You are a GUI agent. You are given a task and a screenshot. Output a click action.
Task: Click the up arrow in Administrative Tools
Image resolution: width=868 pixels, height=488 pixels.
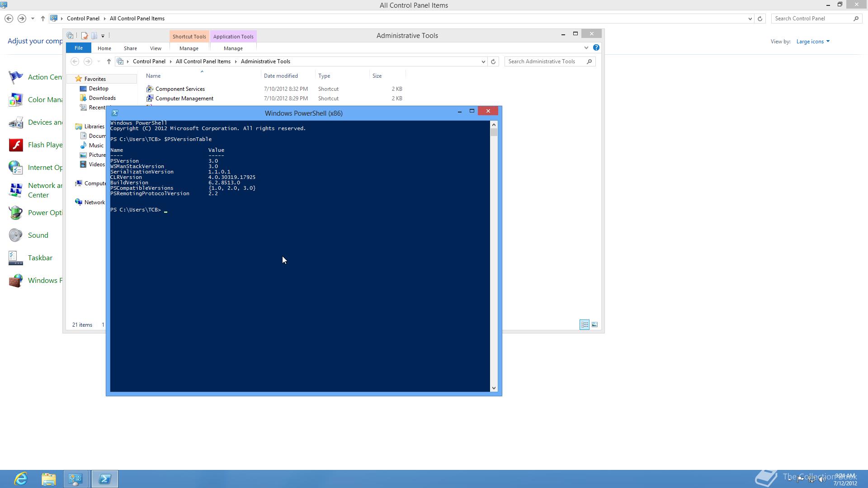108,61
